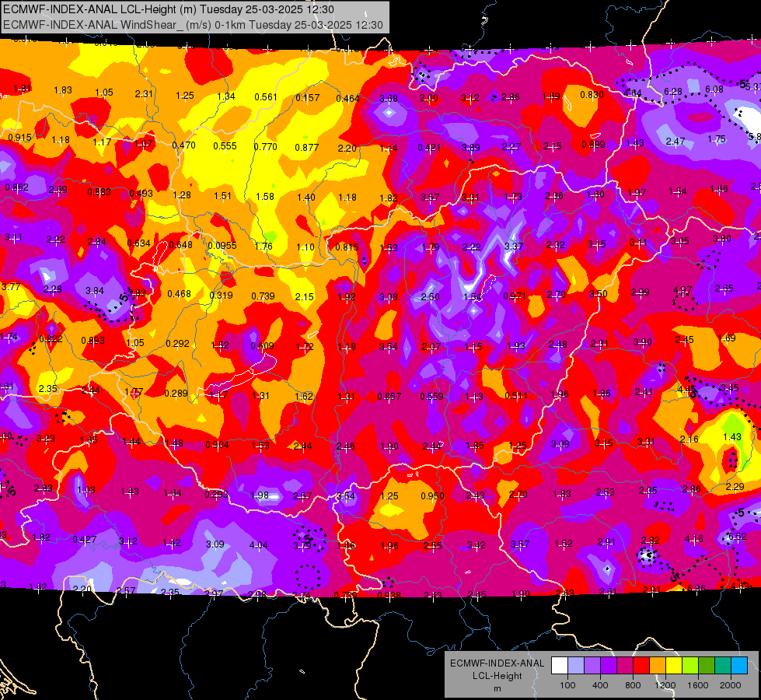Image resolution: width=761 pixels, height=700 pixels.
Task: Click the wind shear value 0.464
Action: (347, 99)
